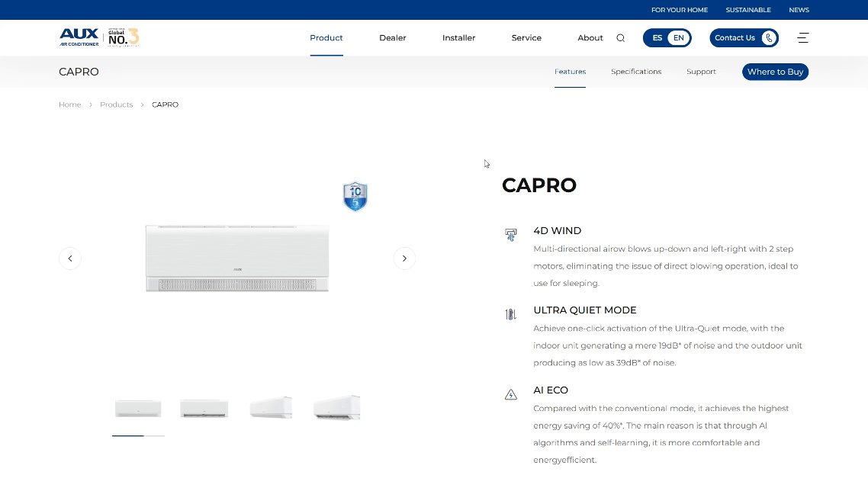The width and height of the screenshot is (868, 488).
Task: Click the AUX Air Conditioner logo
Action: (x=79, y=37)
